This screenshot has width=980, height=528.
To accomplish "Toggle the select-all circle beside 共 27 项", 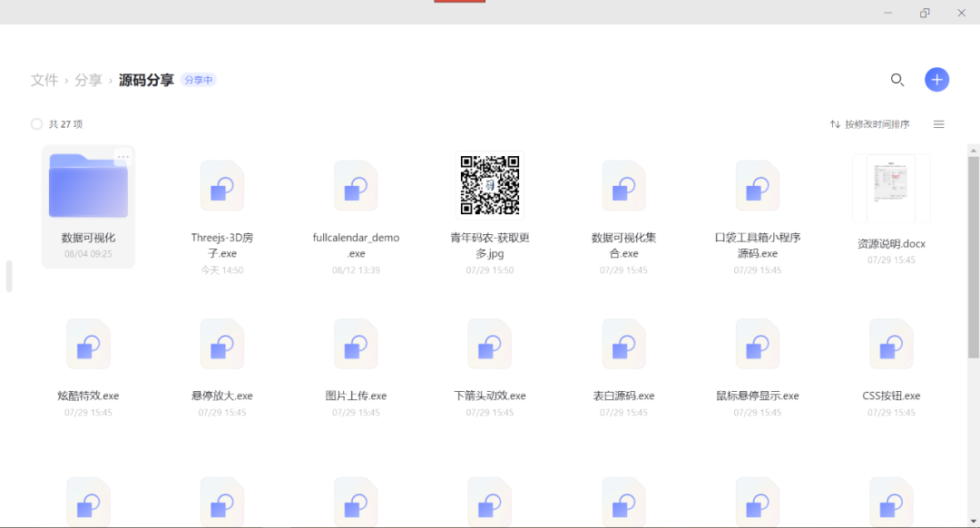I will pyautogui.click(x=37, y=123).
